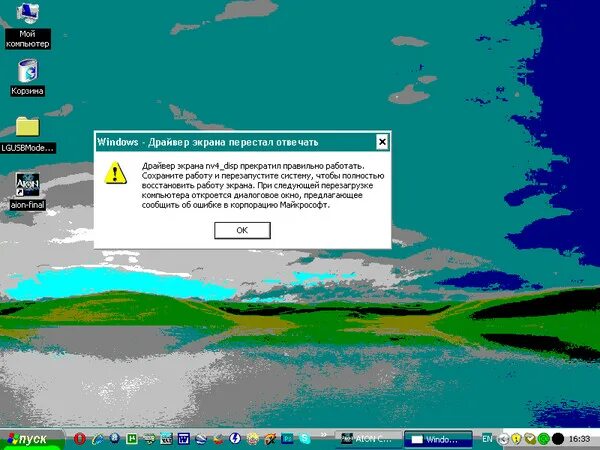This screenshot has width=600, height=450.
Task: Click the warning exclamation icon in dialog
Action: 115,173
